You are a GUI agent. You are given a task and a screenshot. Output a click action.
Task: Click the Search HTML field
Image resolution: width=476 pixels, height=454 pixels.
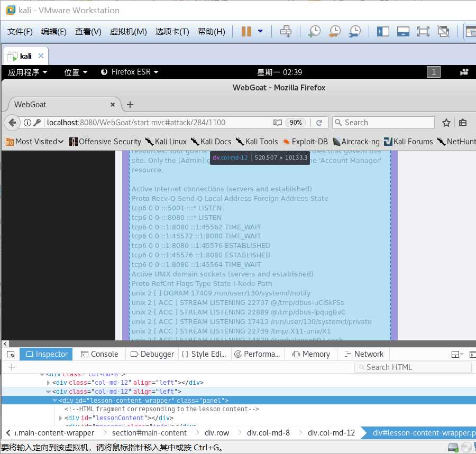tap(413, 367)
